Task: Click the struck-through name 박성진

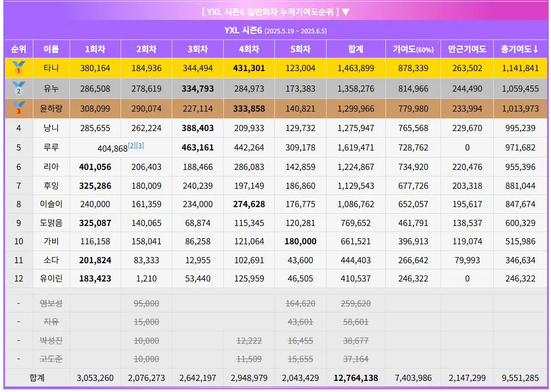Action: [x=51, y=340]
